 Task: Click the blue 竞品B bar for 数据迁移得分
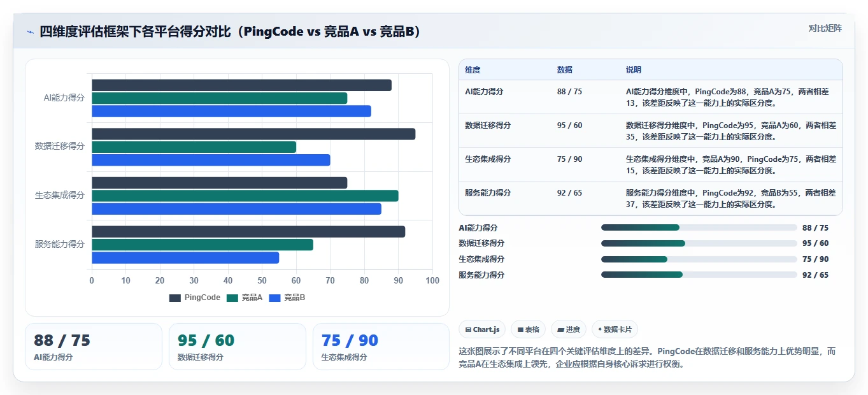pos(211,160)
